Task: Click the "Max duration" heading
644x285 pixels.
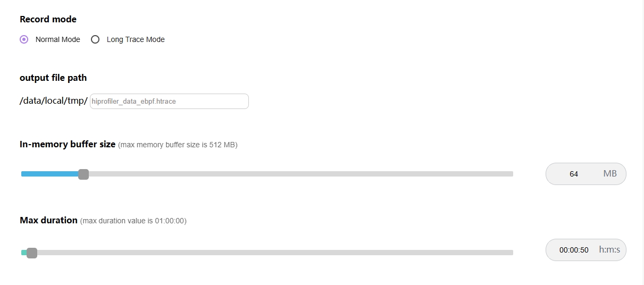Action: [x=48, y=220]
